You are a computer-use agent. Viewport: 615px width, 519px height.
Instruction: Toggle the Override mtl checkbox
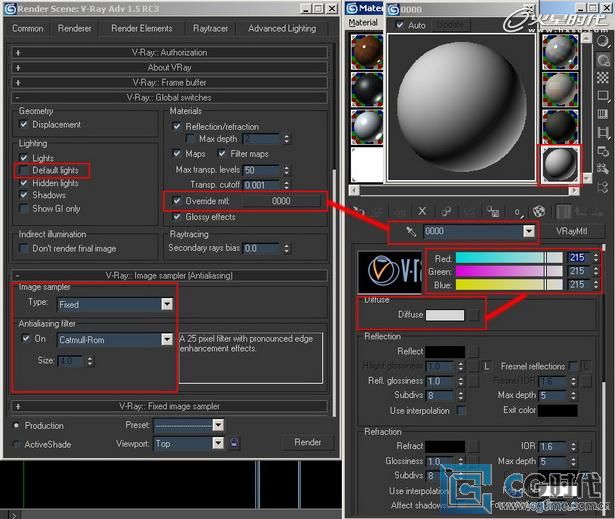click(177, 201)
